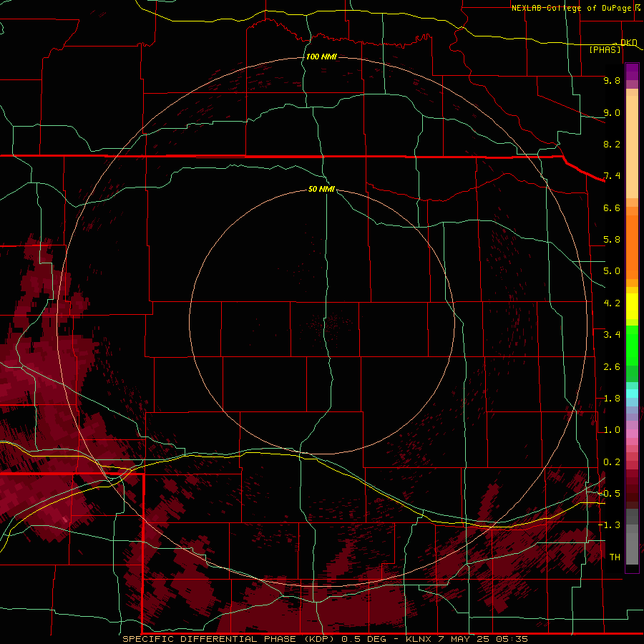Click the TH threshold label
The image size is (644, 644).
[x=615, y=557]
